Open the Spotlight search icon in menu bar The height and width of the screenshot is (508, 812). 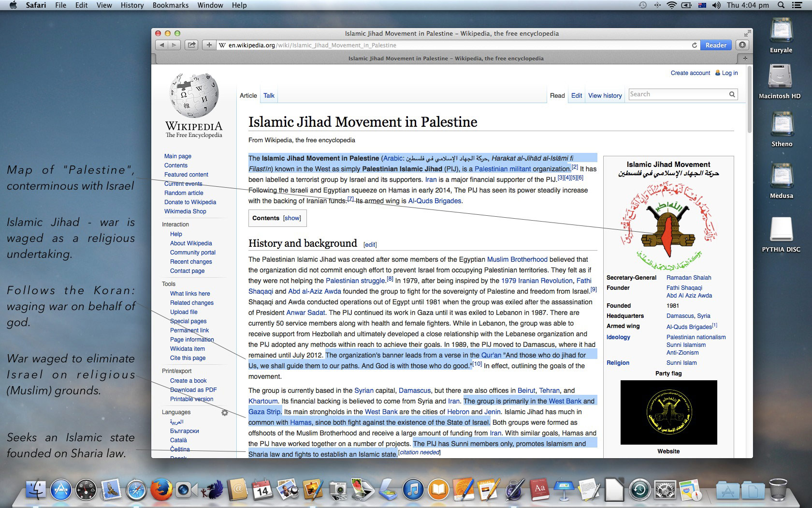(781, 5)
